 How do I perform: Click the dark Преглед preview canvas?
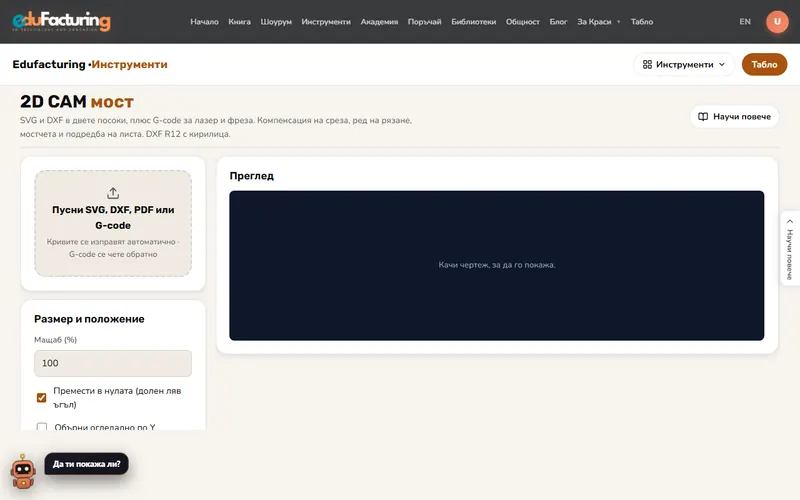click(x=496, y=265)
